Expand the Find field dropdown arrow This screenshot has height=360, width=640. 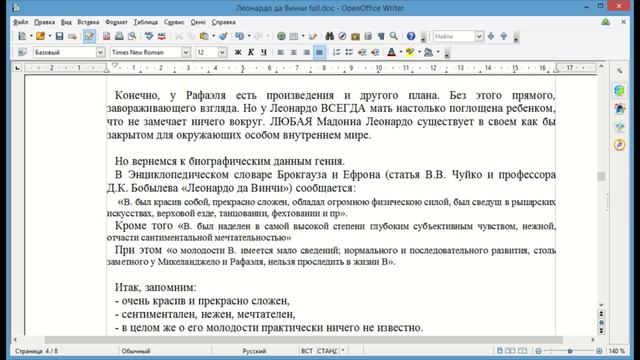479,36
